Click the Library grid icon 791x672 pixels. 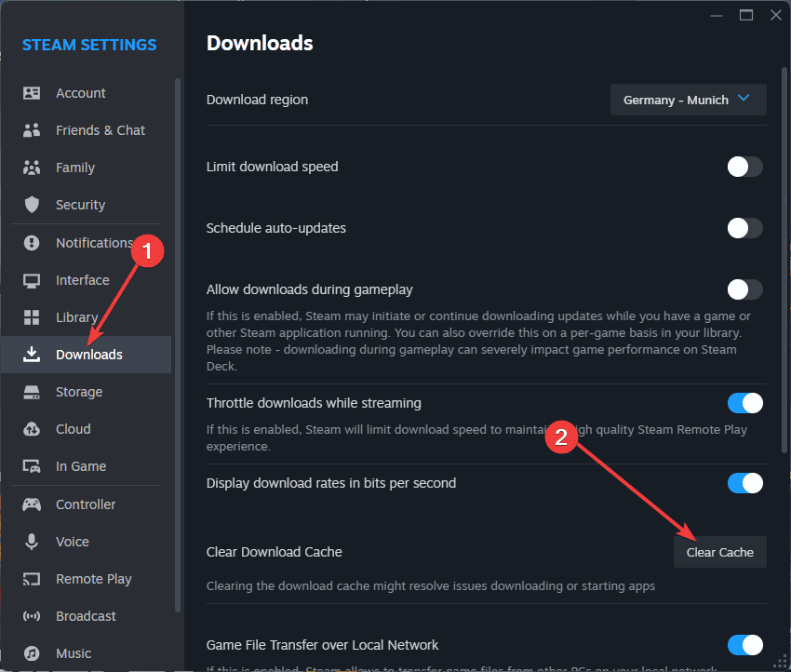[32, 317]
